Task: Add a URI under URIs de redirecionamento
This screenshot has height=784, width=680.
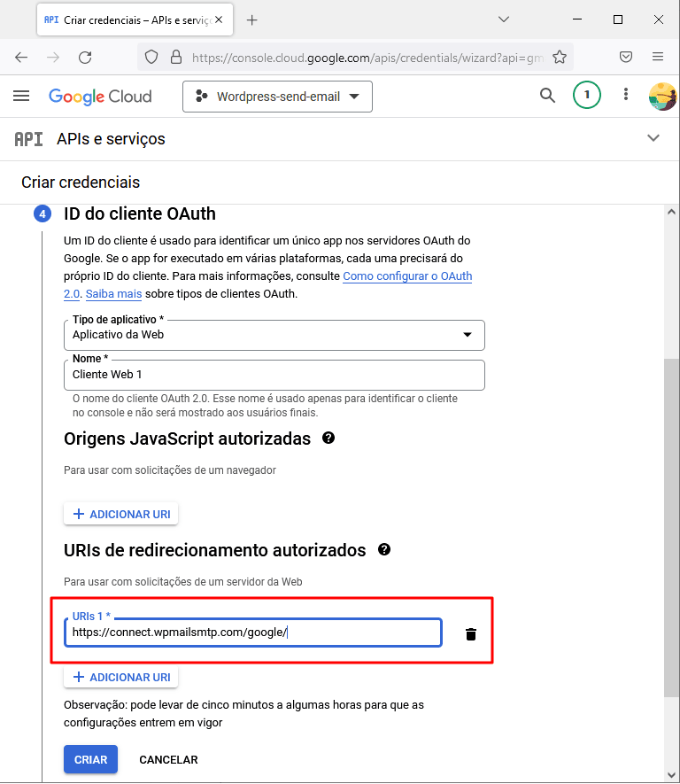Action: (x=121, y=677)
